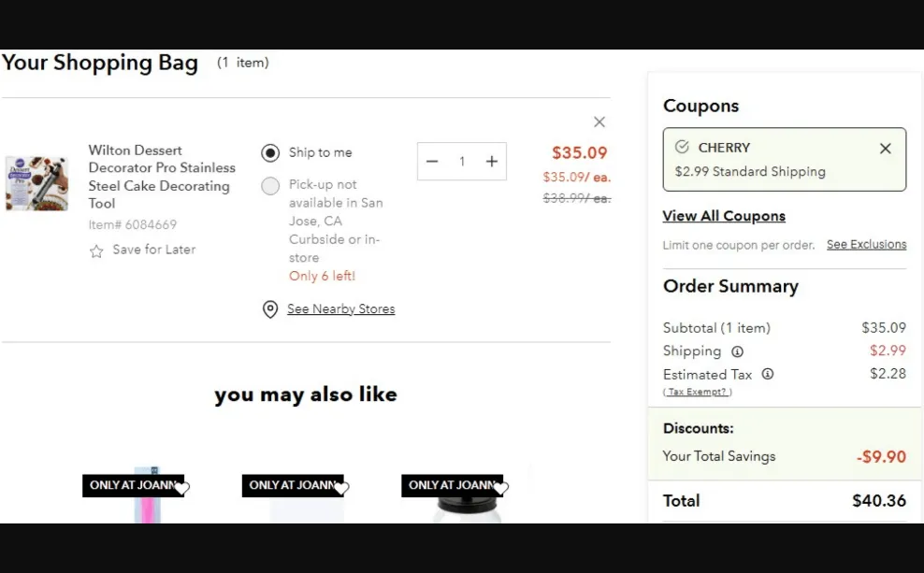Click the Limit one coupon per order note

pyautogui.click(x=739, y=245)
